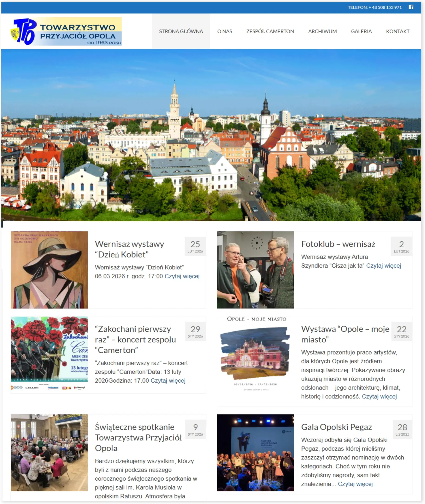Click the 28 LIS 2025 date badge
The width and height of the screenshot is (425, 504).
coord(402,429)
